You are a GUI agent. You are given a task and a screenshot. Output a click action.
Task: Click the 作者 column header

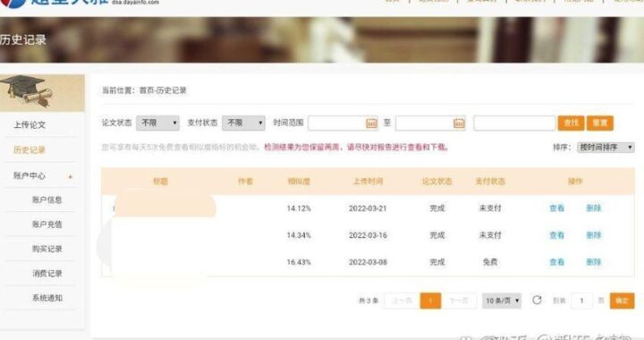pyautogui.click(x=245, y=181)
